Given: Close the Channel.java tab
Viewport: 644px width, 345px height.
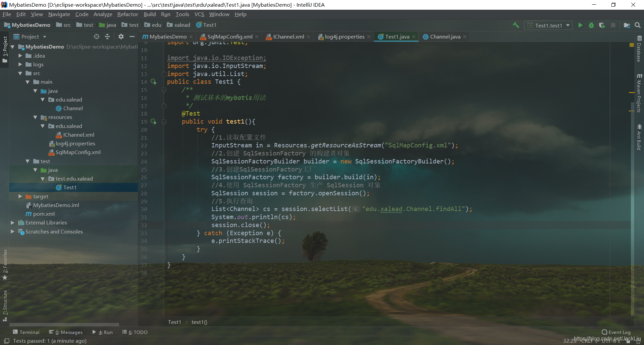Looking at the screenshot, I should tap(465, 37).
